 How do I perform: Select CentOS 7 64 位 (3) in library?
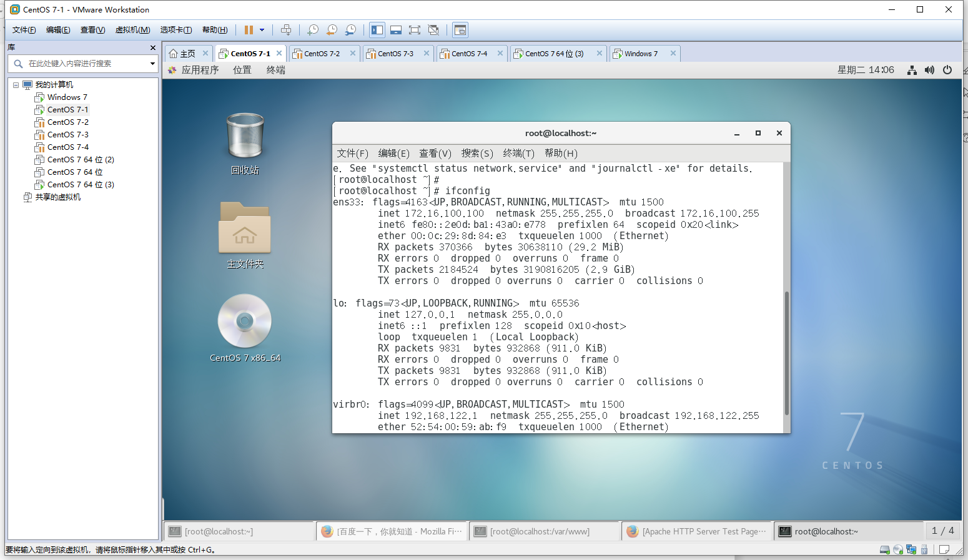74,185
